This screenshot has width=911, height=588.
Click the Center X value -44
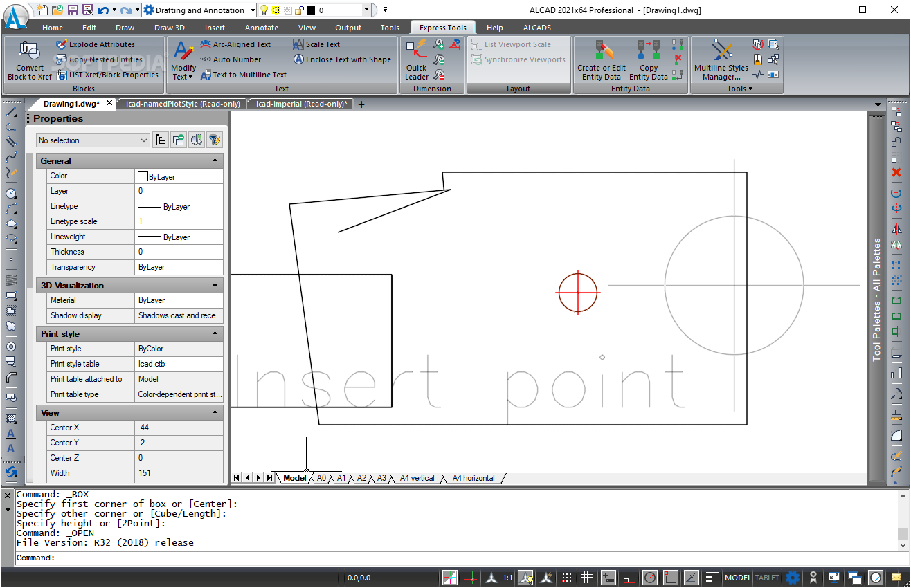pos(179,428)
